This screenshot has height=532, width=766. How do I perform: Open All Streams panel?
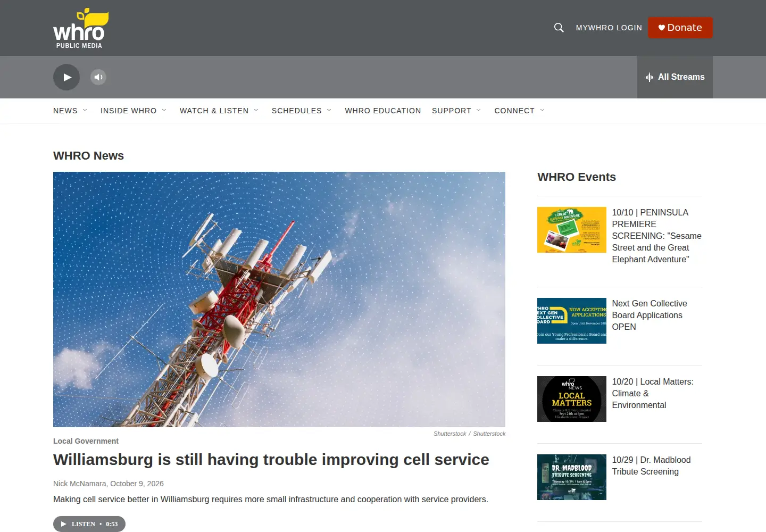click(675, 77)
